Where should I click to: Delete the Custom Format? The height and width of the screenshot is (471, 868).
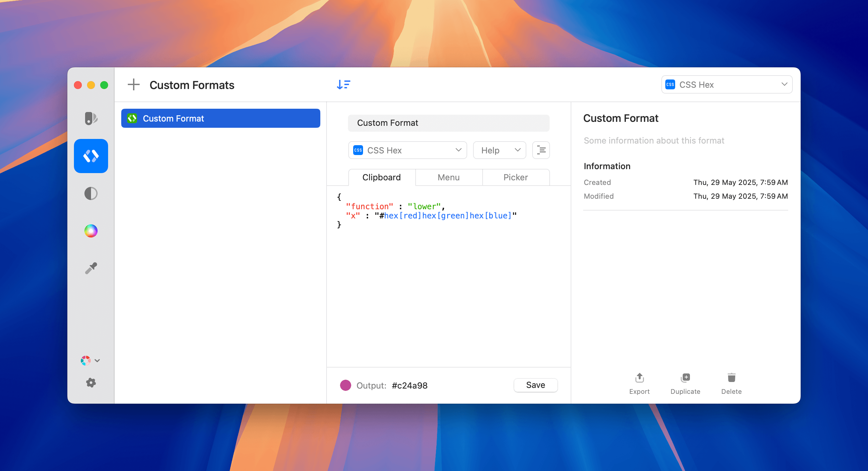point(731,383)
